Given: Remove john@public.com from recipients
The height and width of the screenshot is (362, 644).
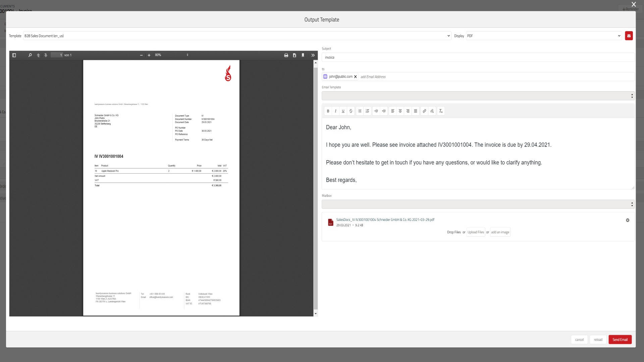Looking at the screenshot, I should tap(356, 77).
